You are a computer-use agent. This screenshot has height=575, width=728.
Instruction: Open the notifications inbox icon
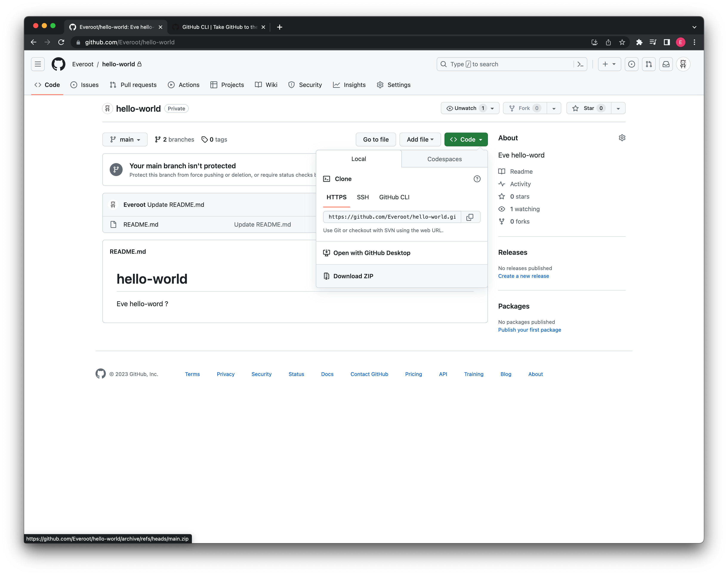tap(666, 64)
